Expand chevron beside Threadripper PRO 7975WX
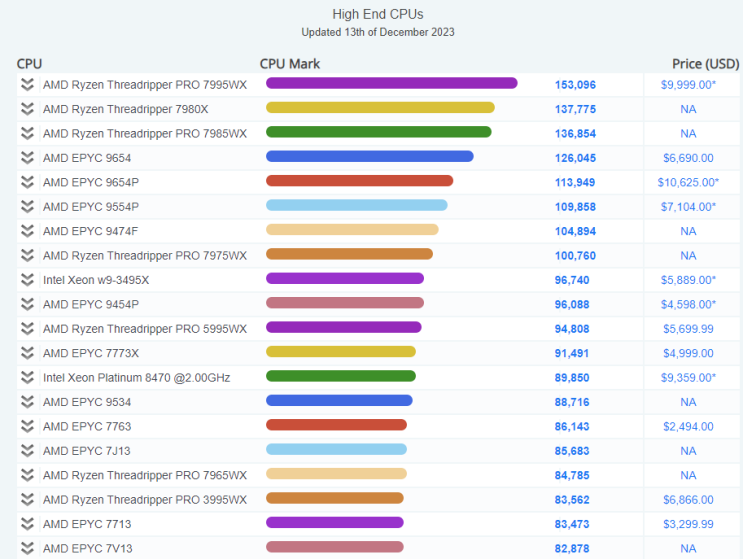Screen dimensions: 743x559 [27, 255]
